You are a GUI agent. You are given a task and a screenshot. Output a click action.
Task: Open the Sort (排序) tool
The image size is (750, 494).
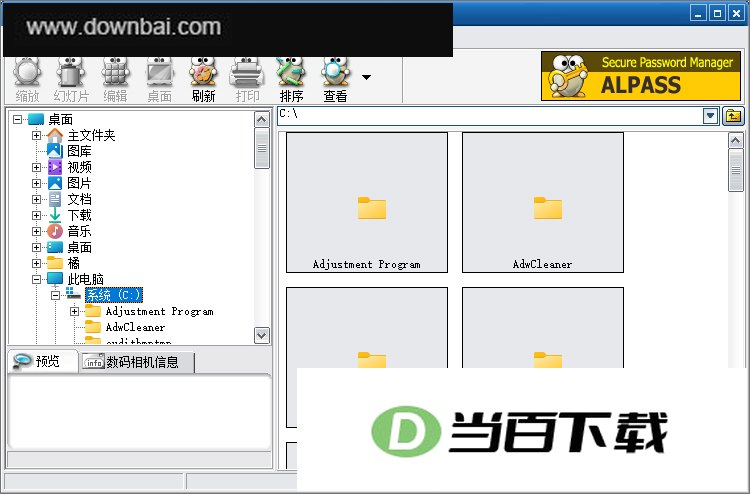click(291, 79)
